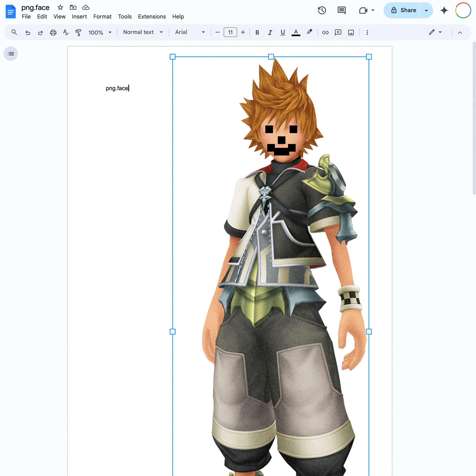Click the Insert link icon

click(325, 32)
